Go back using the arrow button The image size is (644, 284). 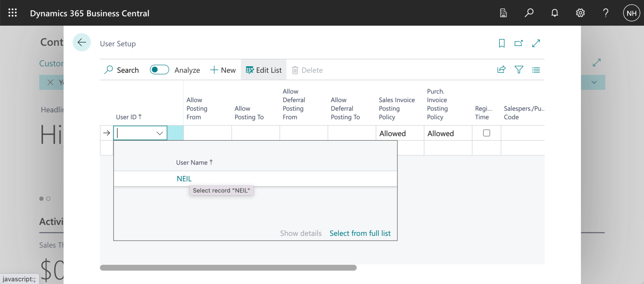82,42
